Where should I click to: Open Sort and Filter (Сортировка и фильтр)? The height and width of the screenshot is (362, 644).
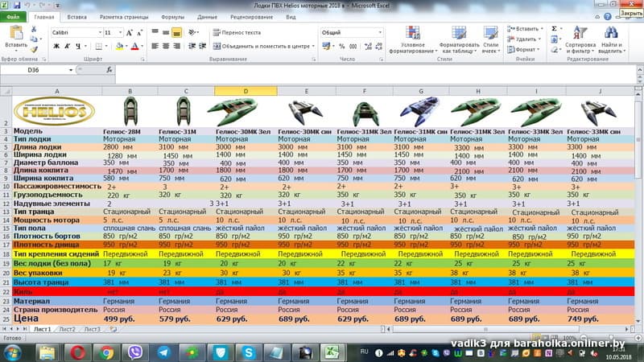coord(580,39)
